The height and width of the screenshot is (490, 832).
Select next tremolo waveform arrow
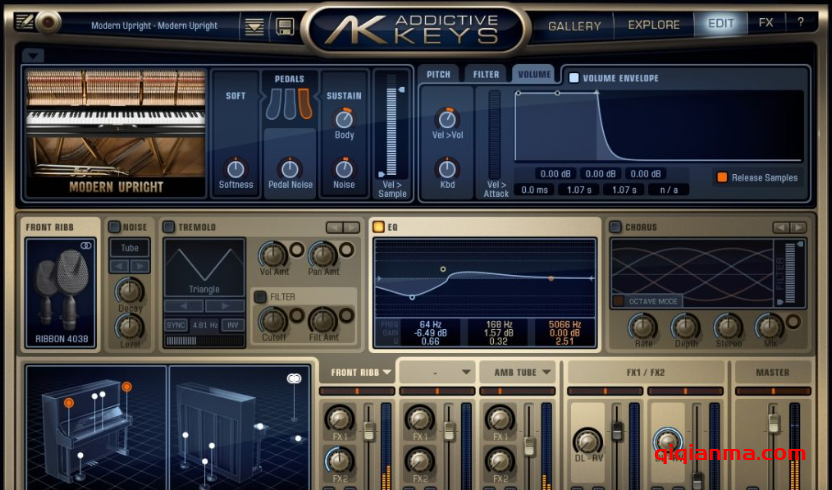click(x=225, y=306)
